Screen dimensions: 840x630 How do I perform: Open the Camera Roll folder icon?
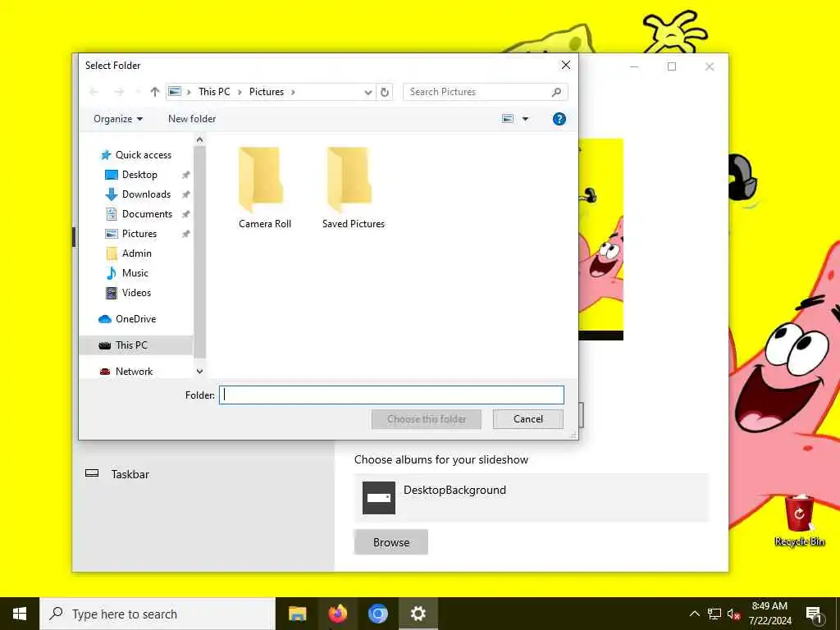click(x=262, y=180)
